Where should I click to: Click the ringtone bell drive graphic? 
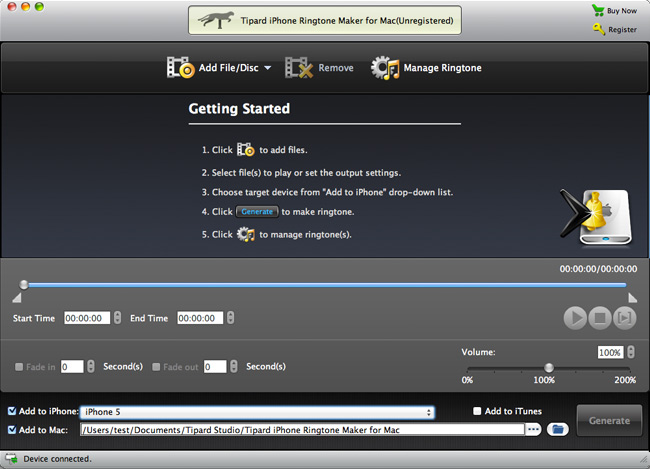point(597,216)
